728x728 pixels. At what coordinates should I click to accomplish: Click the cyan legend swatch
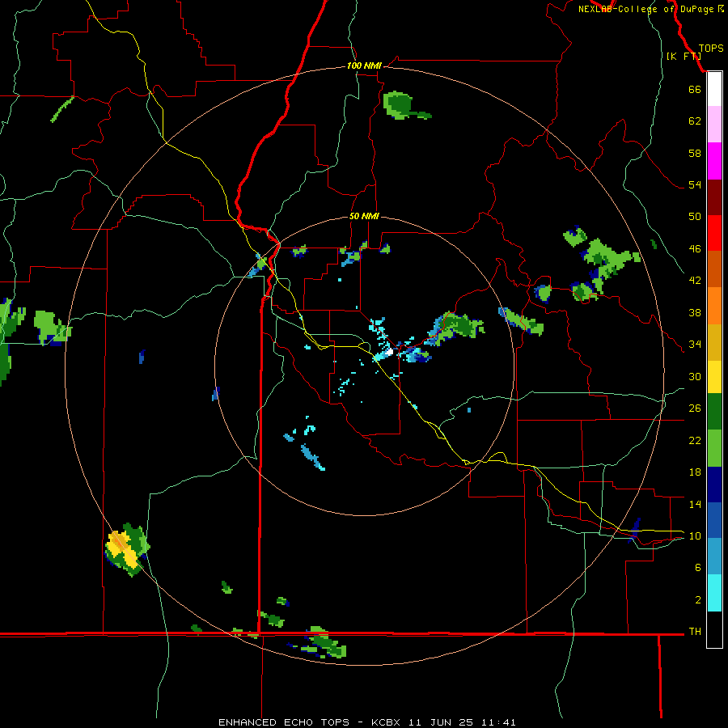714,593
